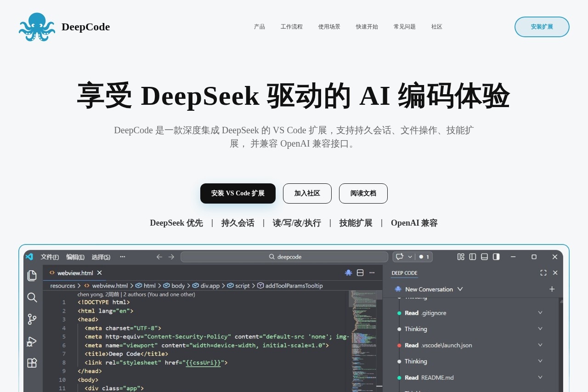Open the Run and Debug icon
Screen dimensions: 588x392
click(32, 341)
